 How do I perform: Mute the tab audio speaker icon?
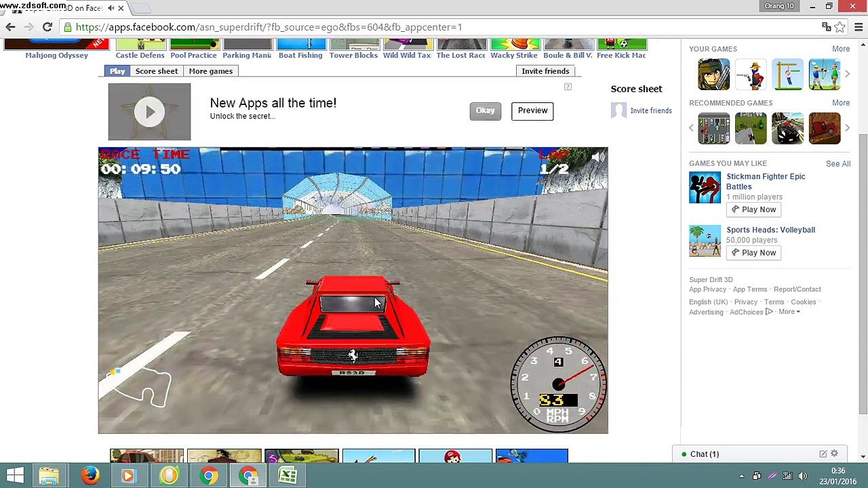[111, 8]
